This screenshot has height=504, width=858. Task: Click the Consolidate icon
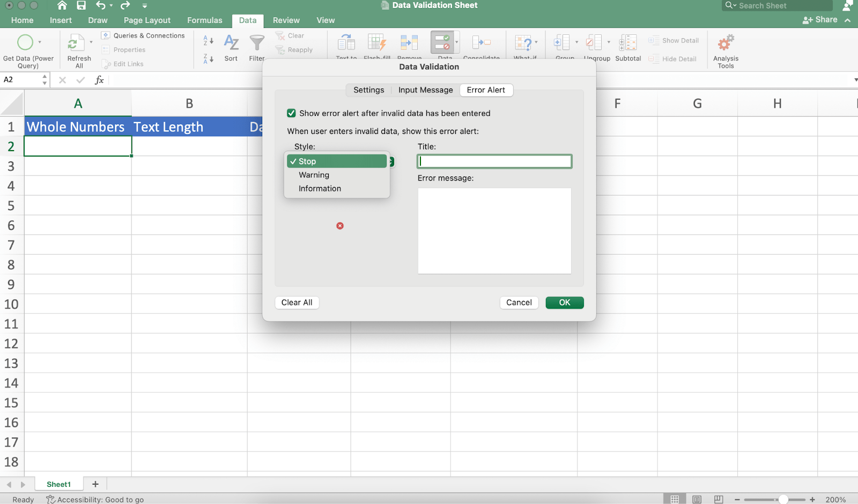(x=482, y=43)
